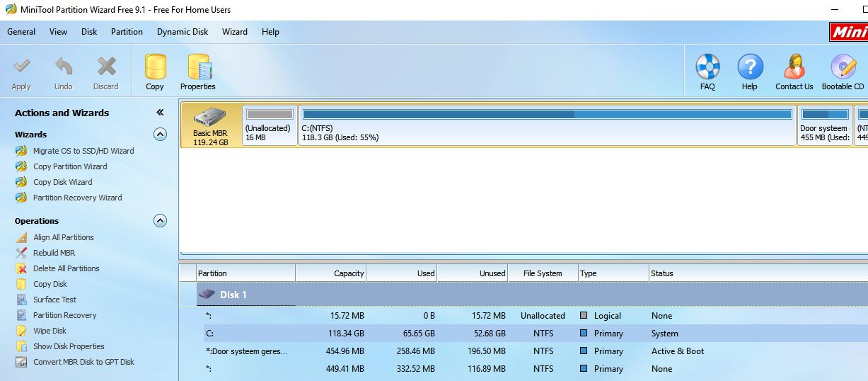This screenshot has width=868, height=381.
Task: Select the Unallocated 16 MB block
Action: click(270, 125)
